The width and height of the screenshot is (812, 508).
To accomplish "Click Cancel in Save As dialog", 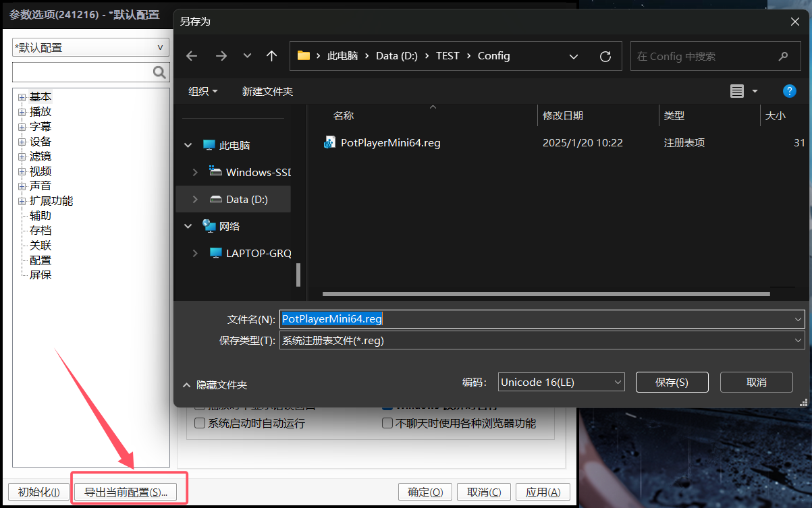I will [757, 382].
